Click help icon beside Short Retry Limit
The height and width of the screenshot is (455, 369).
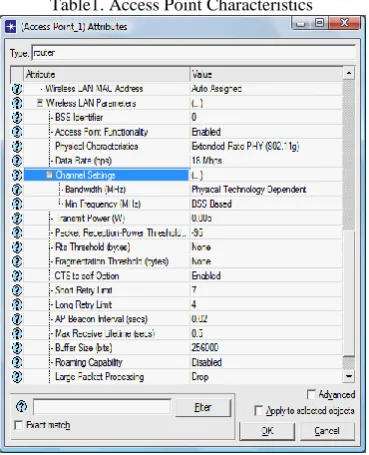coord(17,290)
